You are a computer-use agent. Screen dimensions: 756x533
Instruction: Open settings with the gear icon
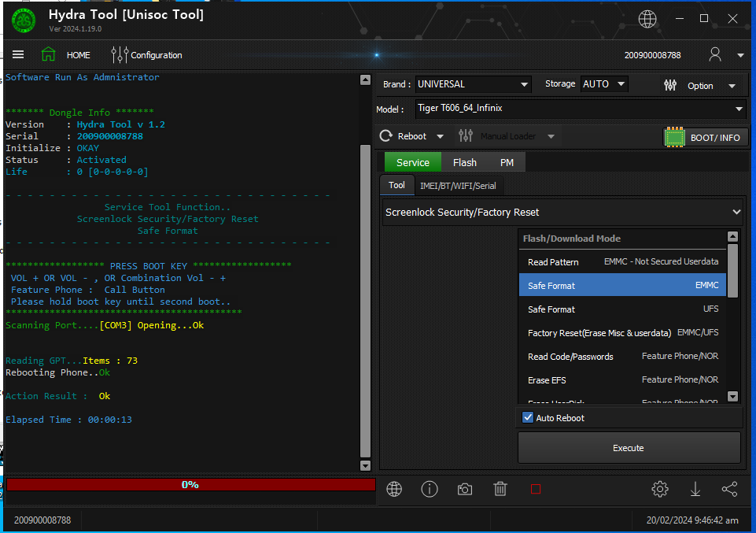pos(659,489)
